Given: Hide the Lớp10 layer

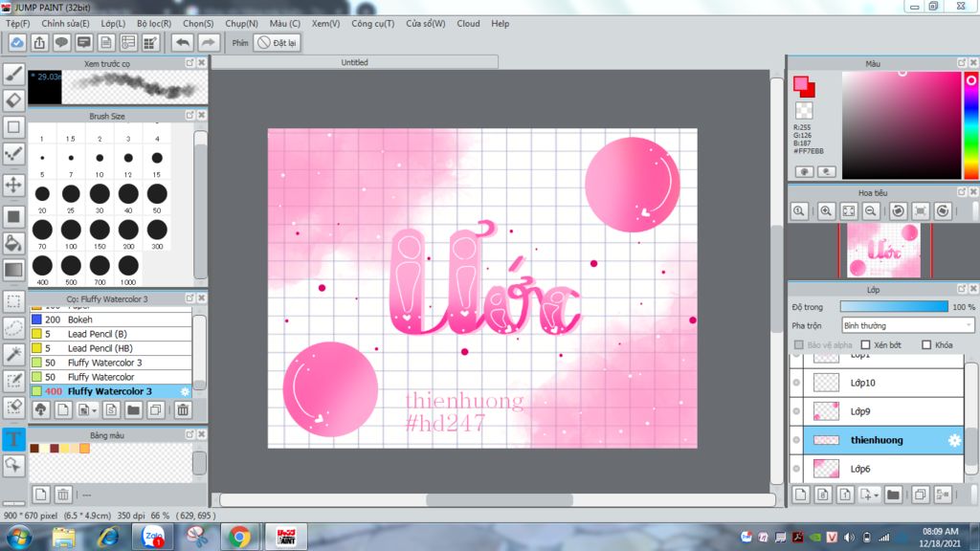Looking at the screenshot, I should [x=796, y=383].
